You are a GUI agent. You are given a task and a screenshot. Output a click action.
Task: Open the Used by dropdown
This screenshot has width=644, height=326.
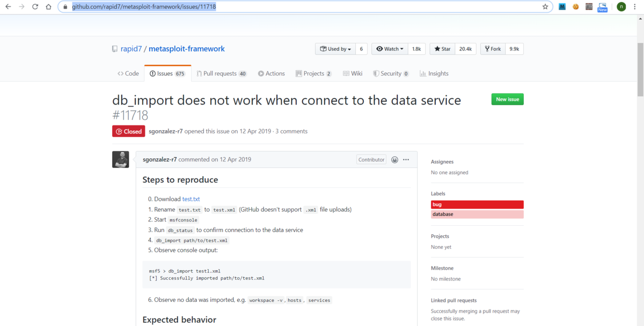point(335,49)
